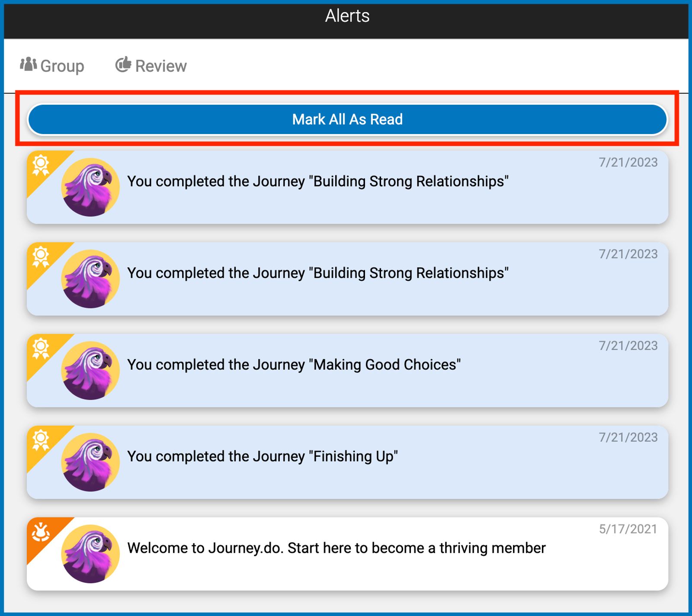Click parrot avatar on the Welcome alert
The height and width of the screenshot is (616, 692).
(90, 554)
